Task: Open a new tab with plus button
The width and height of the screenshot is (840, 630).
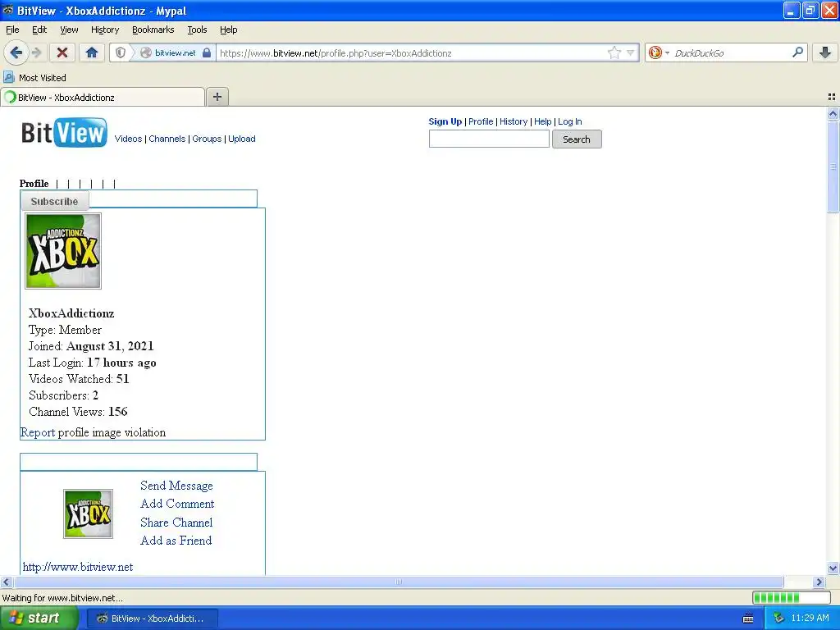Action: [217, 97]
